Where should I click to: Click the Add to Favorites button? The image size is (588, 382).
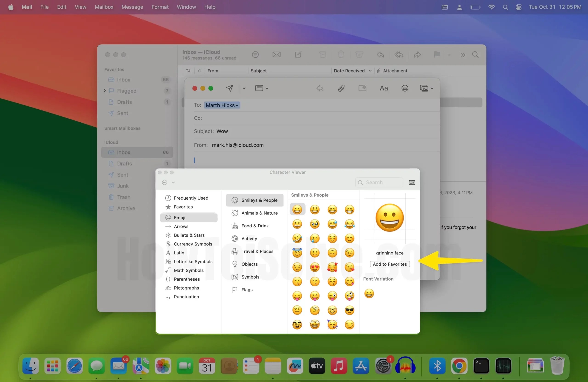390,264
